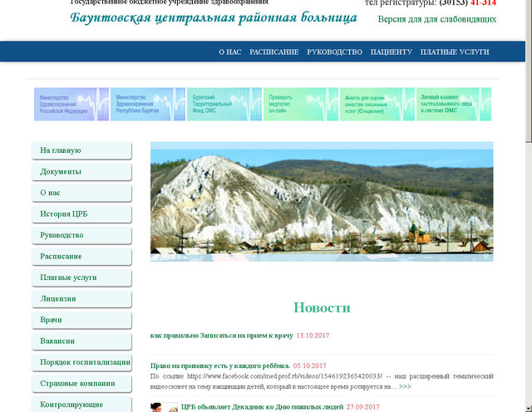The height and width of the screenshot is (412, 532).
Task: Open Врачи in the sidebar
Action: click(81, 320)
